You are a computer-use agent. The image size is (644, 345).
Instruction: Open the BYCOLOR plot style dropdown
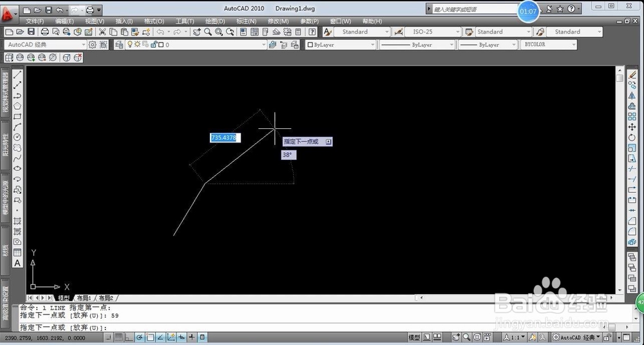coord(548,44)
